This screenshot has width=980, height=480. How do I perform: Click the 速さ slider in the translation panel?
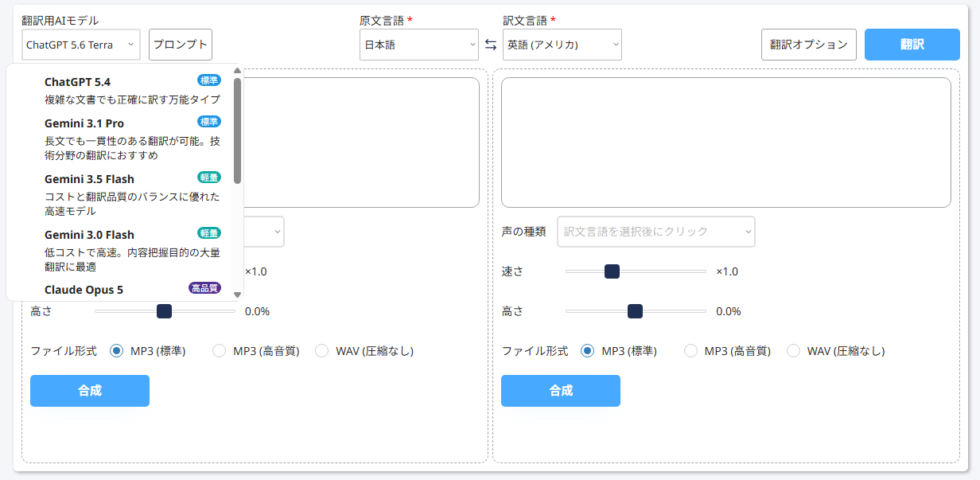636,271
